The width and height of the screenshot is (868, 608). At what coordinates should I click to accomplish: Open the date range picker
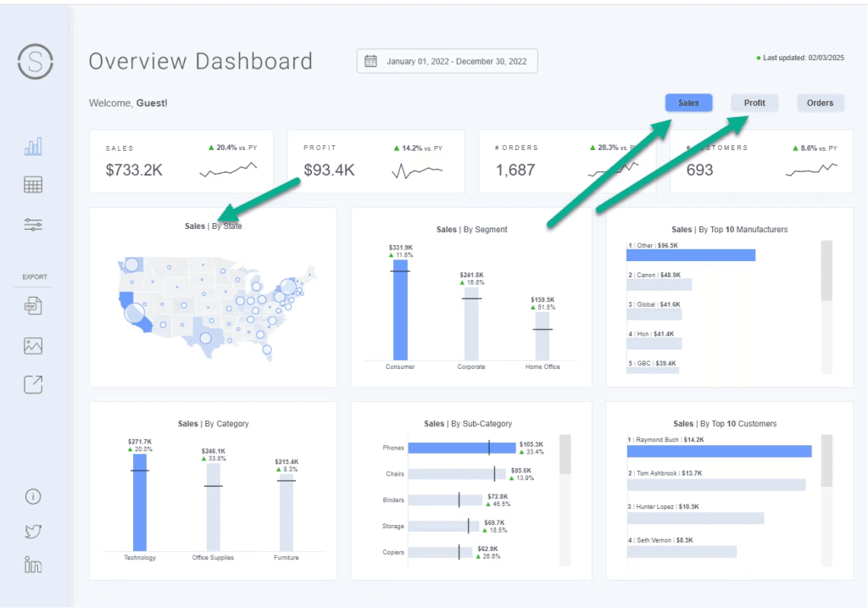(447, 62)
